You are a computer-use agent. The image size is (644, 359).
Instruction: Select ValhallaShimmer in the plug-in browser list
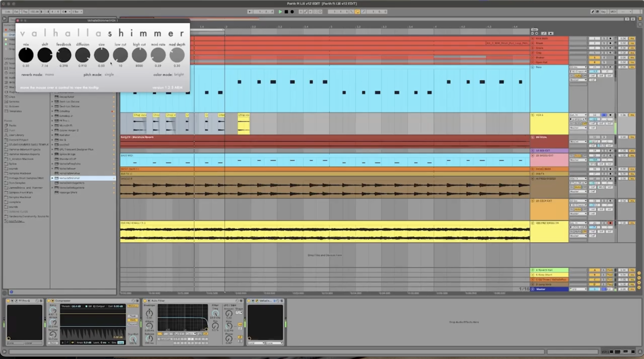coord(70,178)
